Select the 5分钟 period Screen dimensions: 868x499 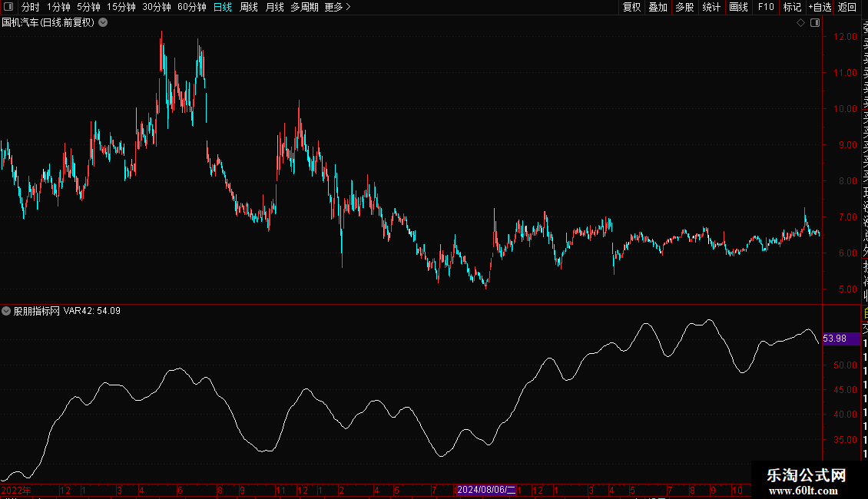88,7
